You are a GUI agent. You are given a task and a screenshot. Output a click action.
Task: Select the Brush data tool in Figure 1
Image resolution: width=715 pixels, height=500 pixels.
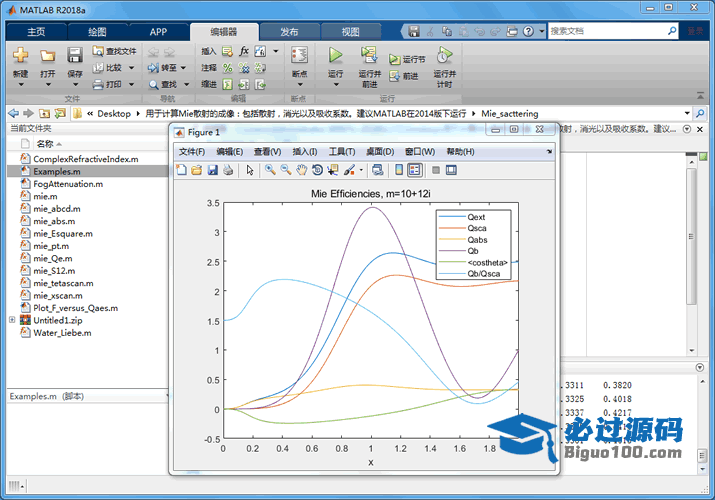tap(349, 170)
